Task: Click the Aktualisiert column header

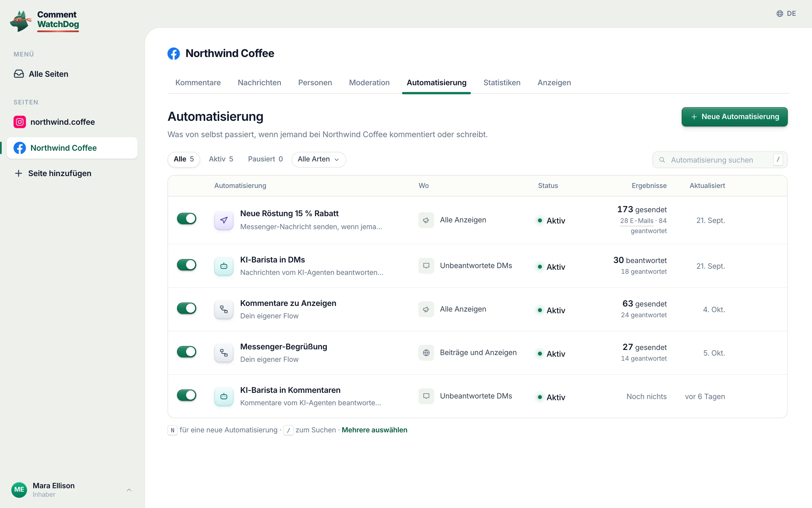Action: tap(707, 186)
